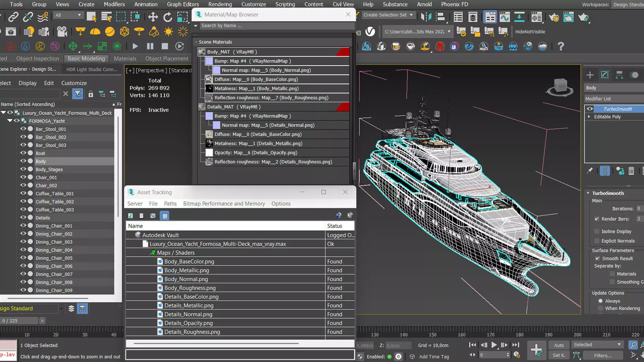Open the Hierarchy panel tab icon
The image size is (644, 362).
(619, 75)
